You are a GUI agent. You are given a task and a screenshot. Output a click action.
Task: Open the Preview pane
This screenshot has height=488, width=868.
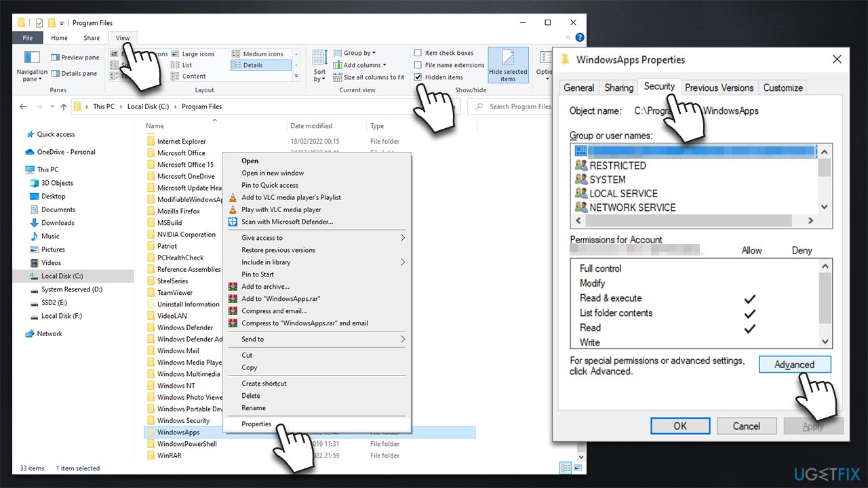[x=75, y=57]
